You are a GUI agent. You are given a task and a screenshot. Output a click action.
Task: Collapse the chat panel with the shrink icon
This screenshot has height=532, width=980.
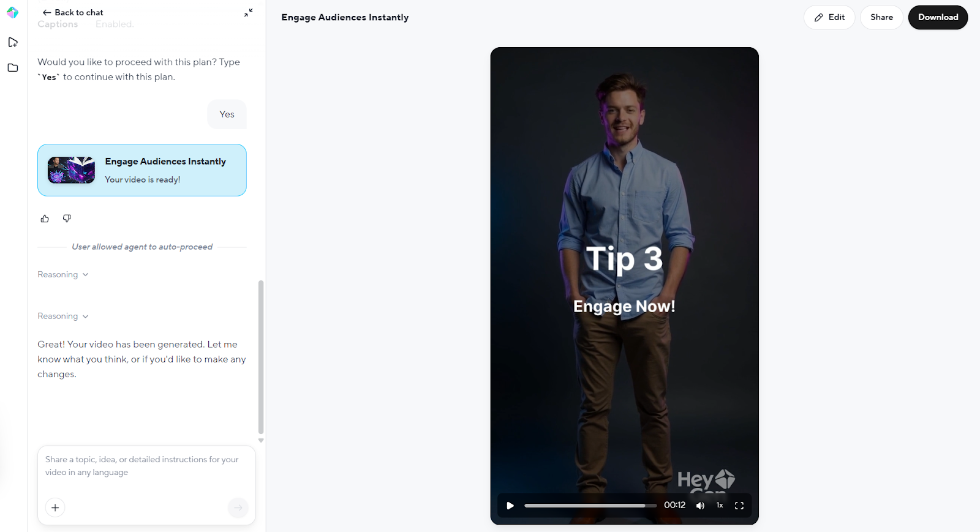coord(248,12)
